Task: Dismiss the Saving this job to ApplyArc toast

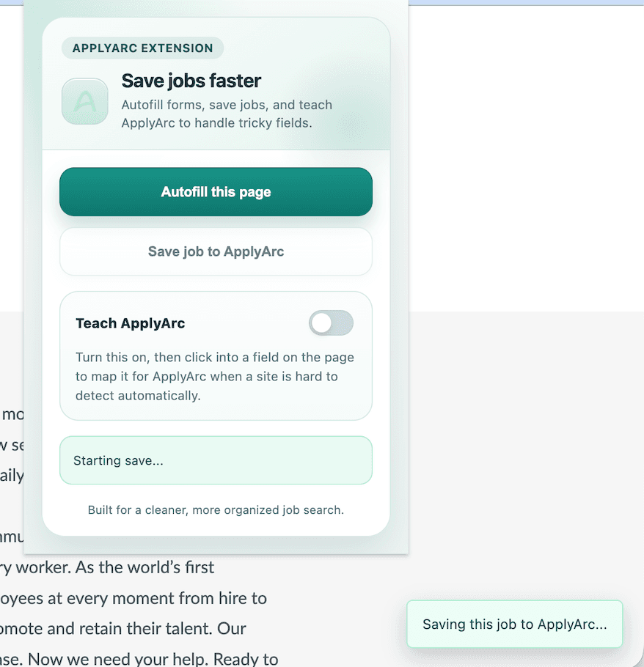Action: (514, 624)
